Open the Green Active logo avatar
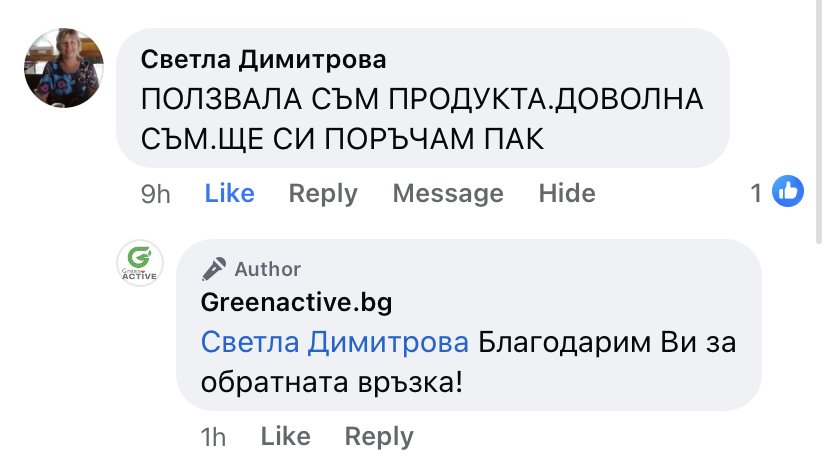 (140, 263)
